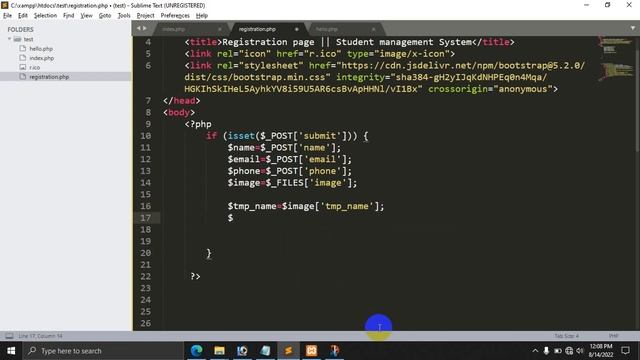640x360 pixels.
Task: Open hello.php from the sidebar
Action: tap(41, 49)
